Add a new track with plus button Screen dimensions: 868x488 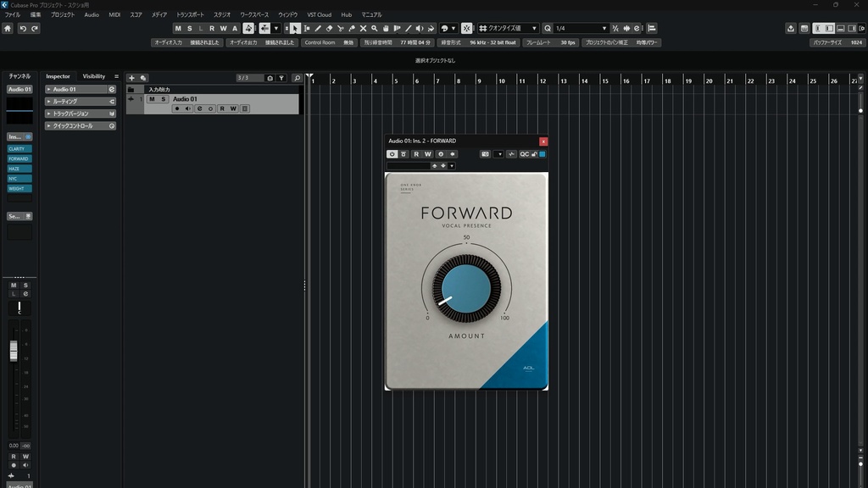(x=131, y=78)
